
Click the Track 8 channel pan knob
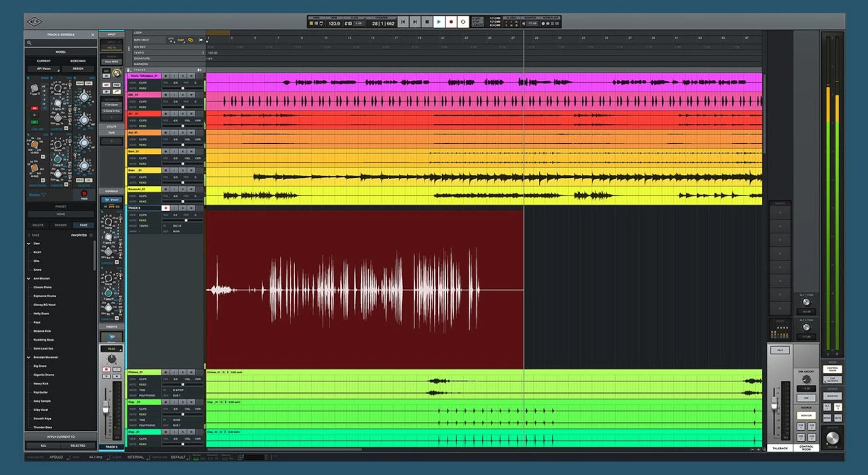click(112, 359)
